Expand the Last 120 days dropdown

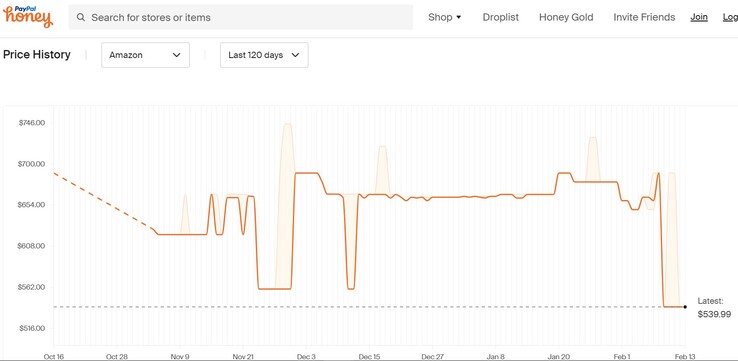[x=264, y=55]
